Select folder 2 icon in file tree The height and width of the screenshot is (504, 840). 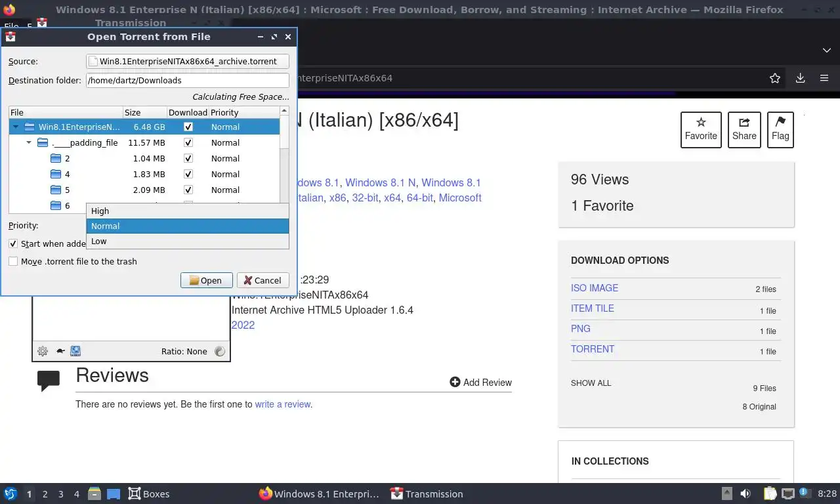[56, 158]
